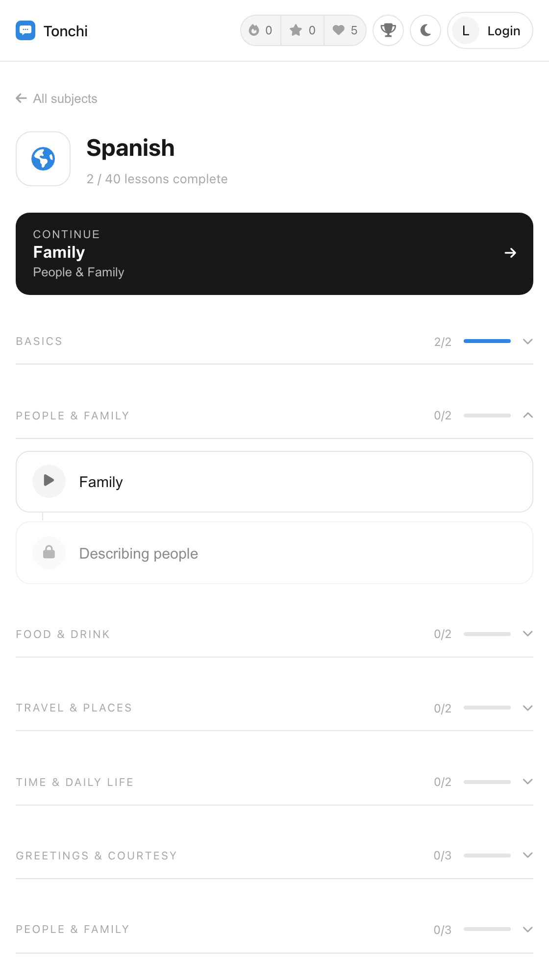Viewport: 549px width, 980px height.
Task: Click the Tonchi chat bubble logo
Action: [25, 30]
